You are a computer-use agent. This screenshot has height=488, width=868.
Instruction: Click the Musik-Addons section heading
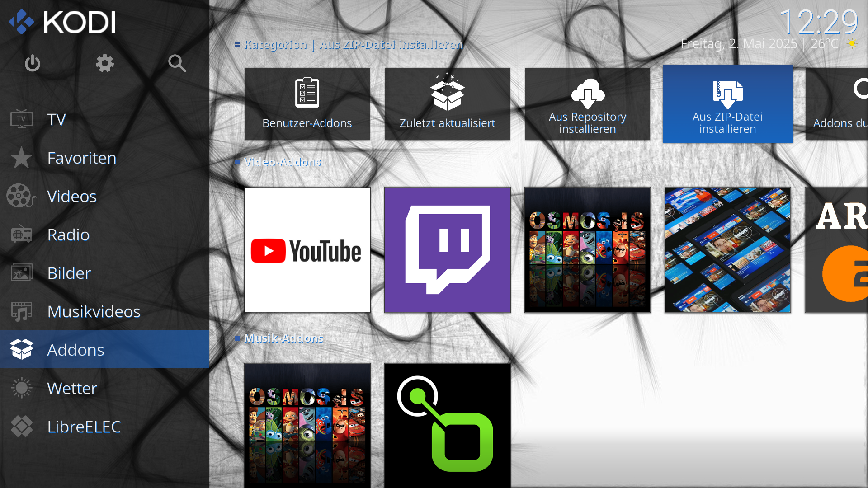[284, 338]
